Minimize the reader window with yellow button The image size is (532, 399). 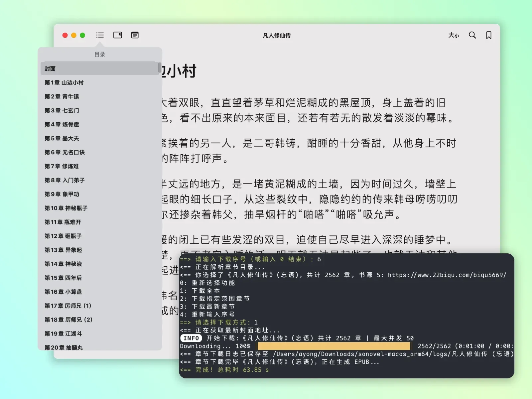[74, 35]
